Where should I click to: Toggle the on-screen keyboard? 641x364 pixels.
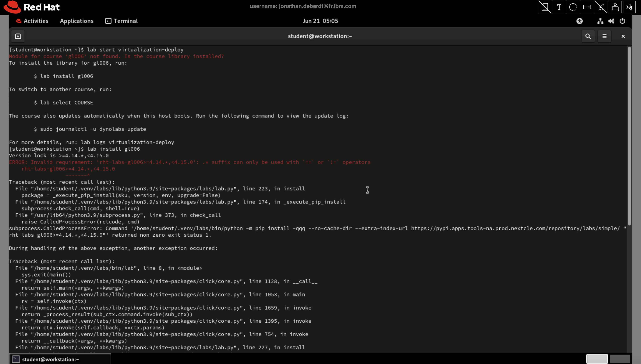coord(587,7)
